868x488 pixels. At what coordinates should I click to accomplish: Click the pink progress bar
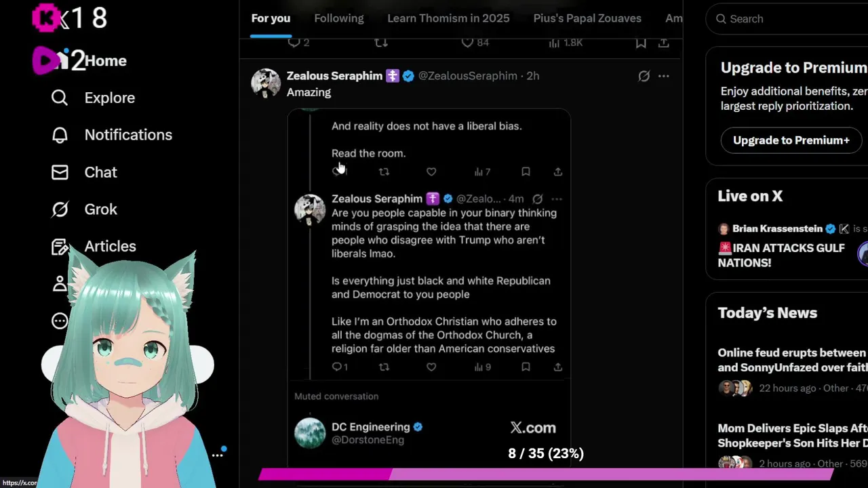(x=545, y=474)
